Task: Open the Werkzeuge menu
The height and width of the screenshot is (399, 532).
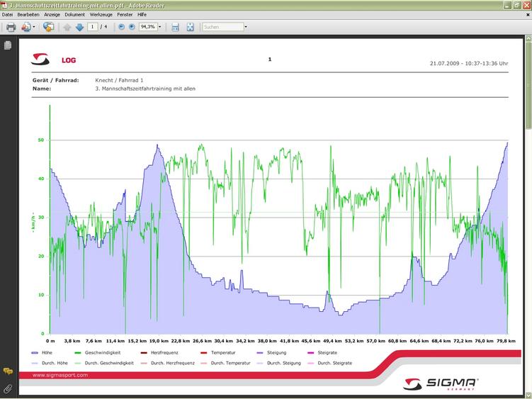Action: coord(101,14)
